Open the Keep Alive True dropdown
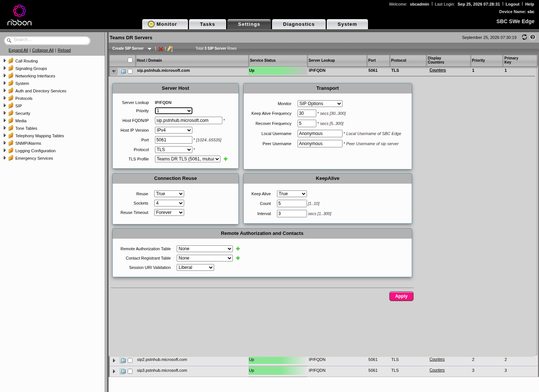Screen dimensions: 539x392 point(292,194)
